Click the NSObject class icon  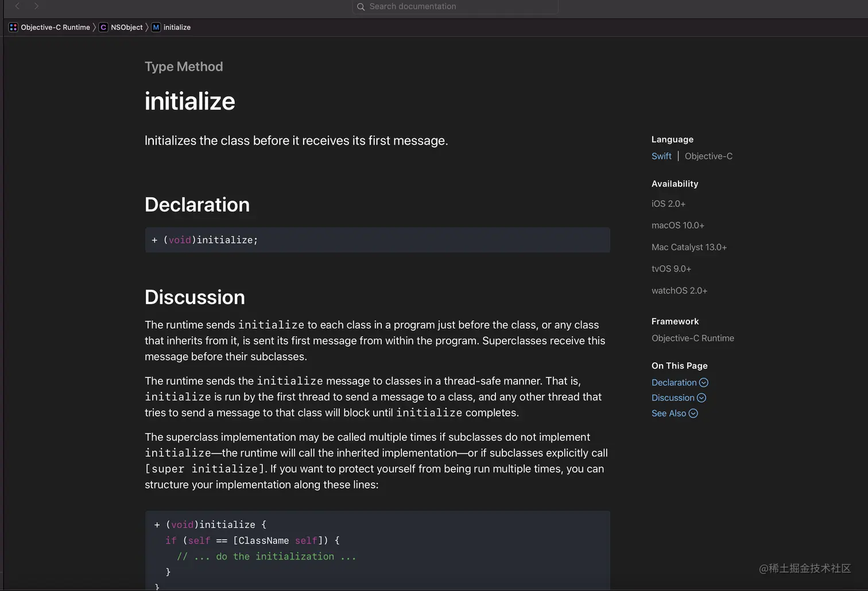pyautogui.click(x=103, y=28)
